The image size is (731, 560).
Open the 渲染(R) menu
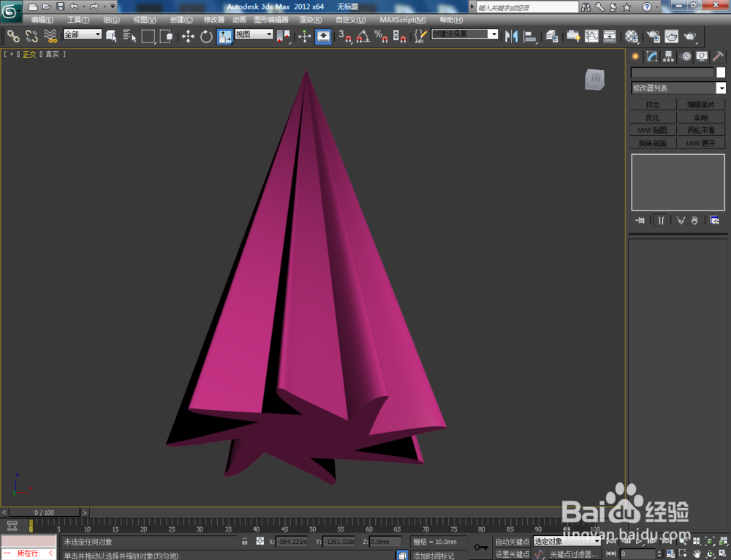[x=310, y=20]
